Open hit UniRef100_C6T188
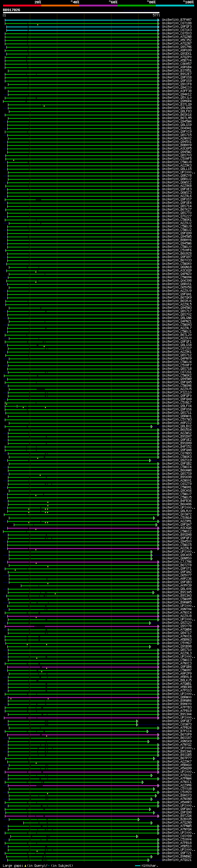 click(x=177, y=23)
